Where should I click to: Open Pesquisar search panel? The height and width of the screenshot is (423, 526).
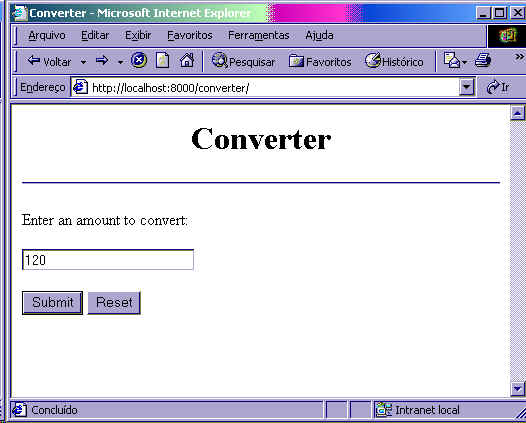[x=243, y=61]
